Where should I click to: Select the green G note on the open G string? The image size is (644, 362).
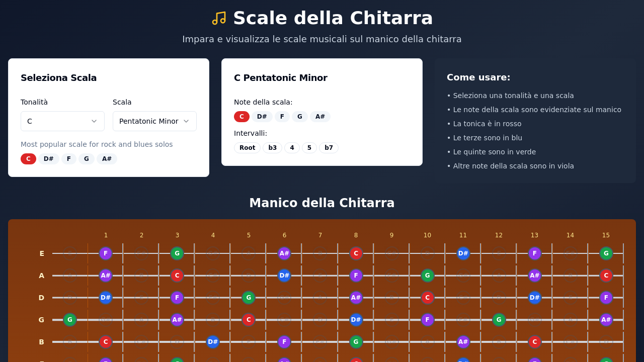(x=69, y=319)
